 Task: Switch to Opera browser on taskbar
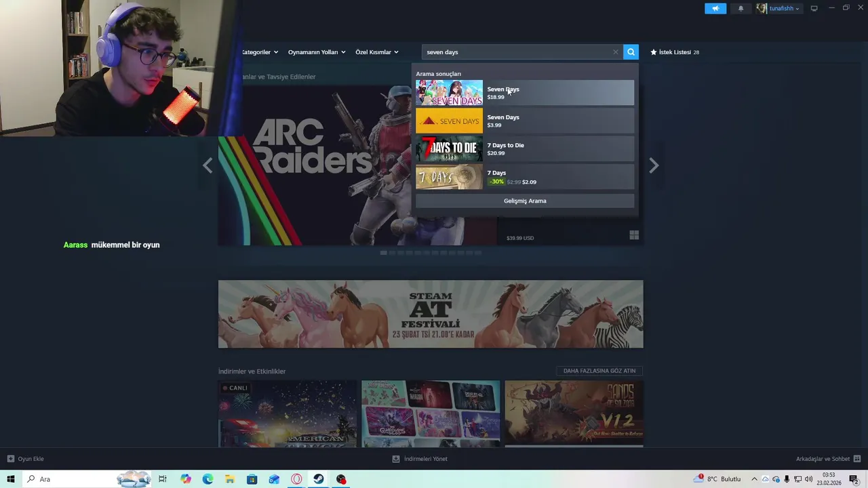(296, 479)
